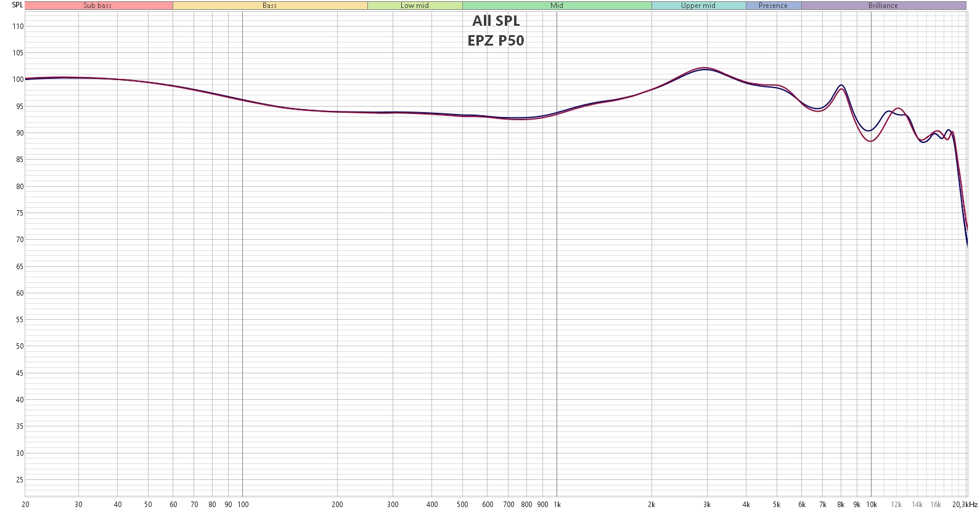
Task: Click the SPL axis label
Action: coord(17,5)
